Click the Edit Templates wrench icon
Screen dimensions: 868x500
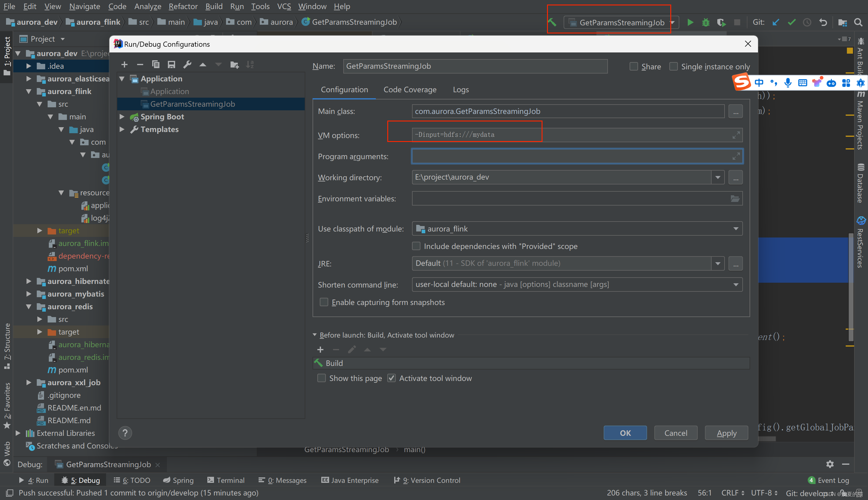pyautogui.click(x=187, y=64)
